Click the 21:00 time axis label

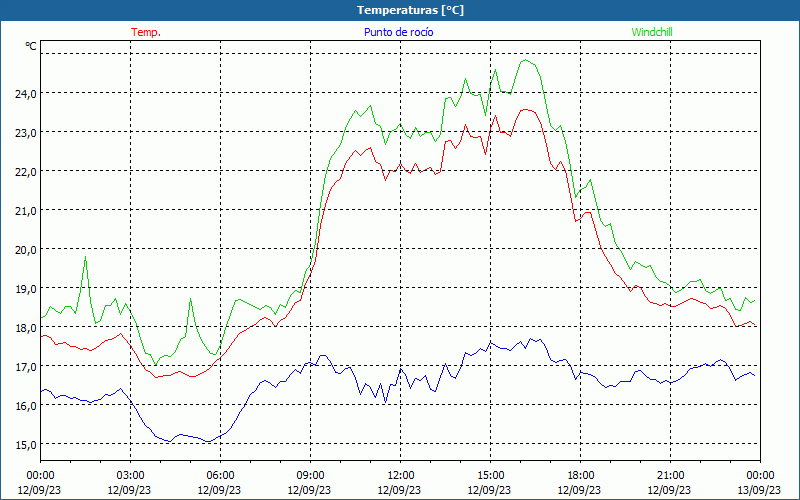pyautogui.click(x=670, y=476)
